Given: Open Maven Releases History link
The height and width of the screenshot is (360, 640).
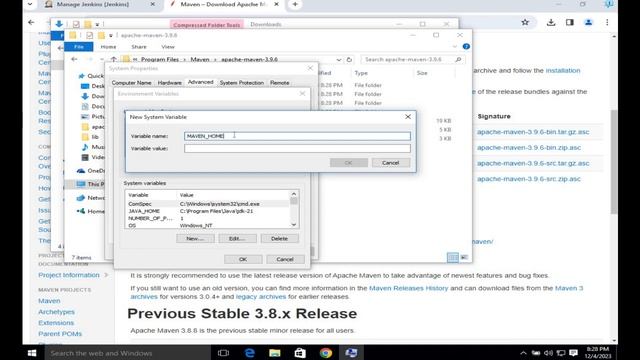Looking at the screenshot, I should pyautogui.click(x=409, y=288).
